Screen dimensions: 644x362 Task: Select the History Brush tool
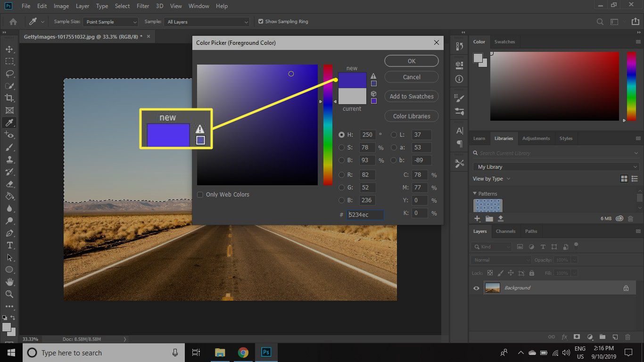click(x=9, y=172)
